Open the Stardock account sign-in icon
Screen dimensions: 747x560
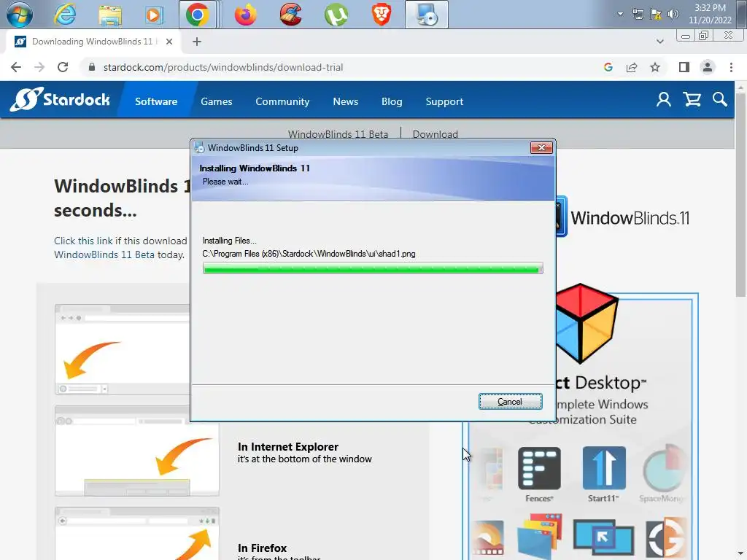click(664, 99)
